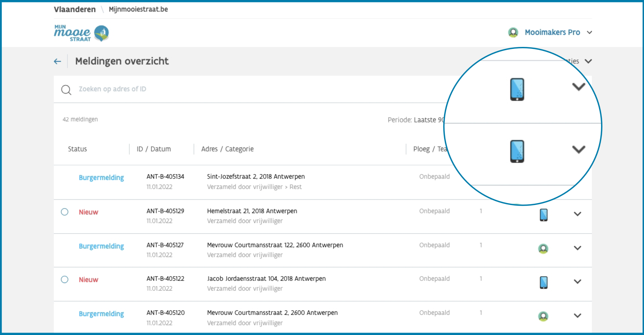644x335 pixels.
Task: Expand the Mevrouw Courtmansstraat 2 row
Action: point(577,316)
